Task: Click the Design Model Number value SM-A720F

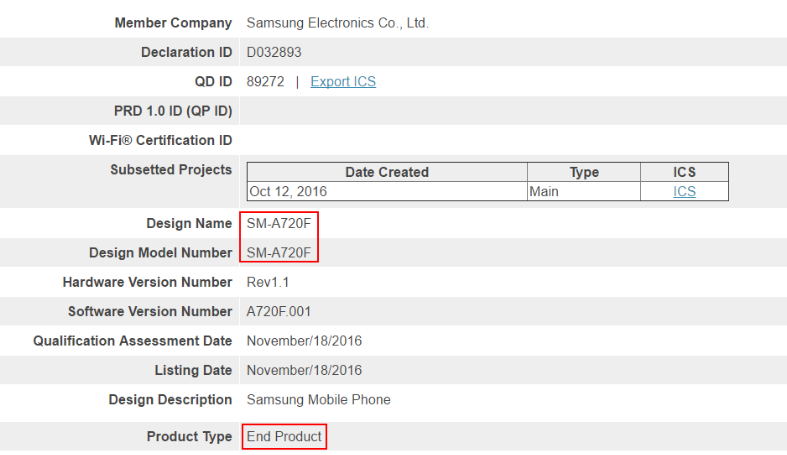Action: (279, 252)
